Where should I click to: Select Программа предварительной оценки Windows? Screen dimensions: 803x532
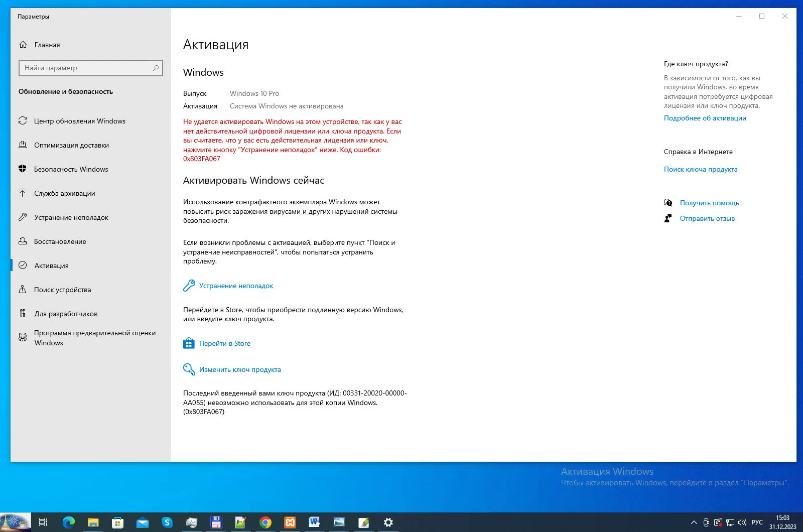(x=94, y=338)
